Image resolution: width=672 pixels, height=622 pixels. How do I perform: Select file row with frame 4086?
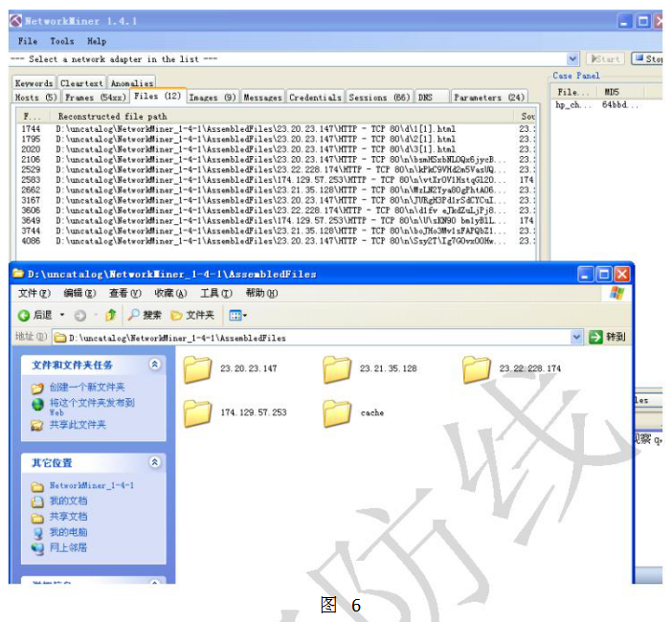277,241
